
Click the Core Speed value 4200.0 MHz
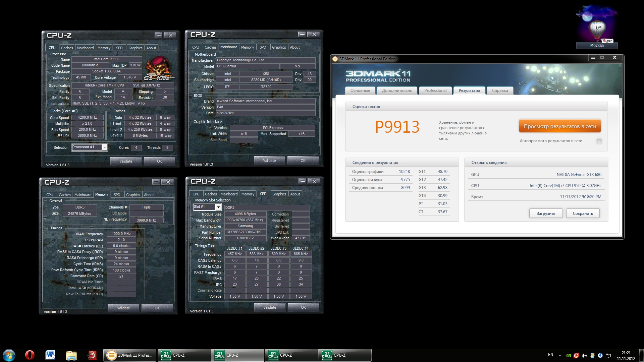pos(87,118)
